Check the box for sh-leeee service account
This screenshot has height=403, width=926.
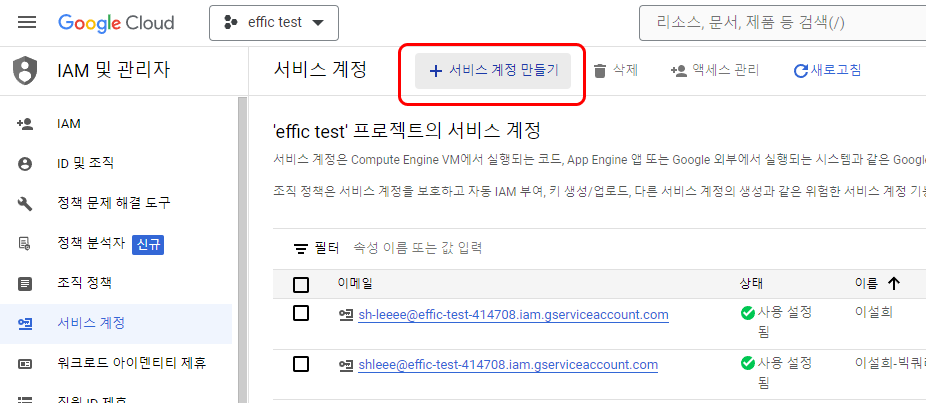pyautogui.click(x=301, y=314)
